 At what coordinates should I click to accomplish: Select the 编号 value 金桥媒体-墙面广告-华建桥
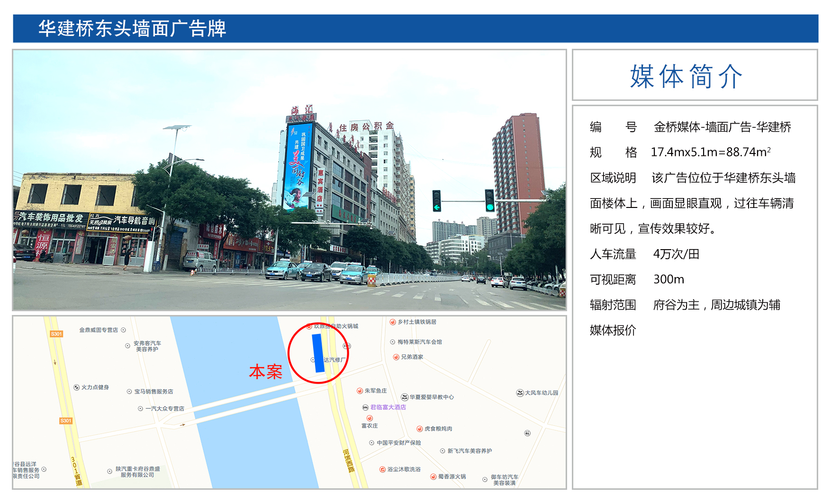pyautogui.click(x=723, y=127)
